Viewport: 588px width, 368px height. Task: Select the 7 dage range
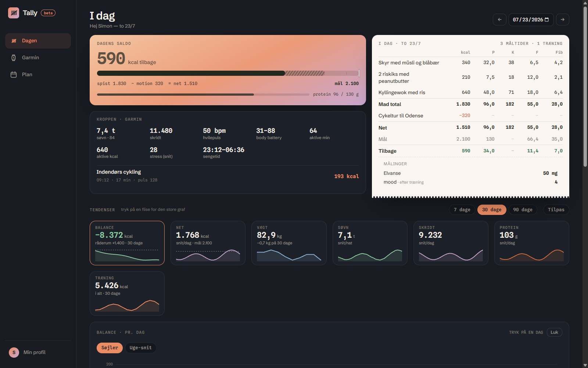tap(462, 210)
